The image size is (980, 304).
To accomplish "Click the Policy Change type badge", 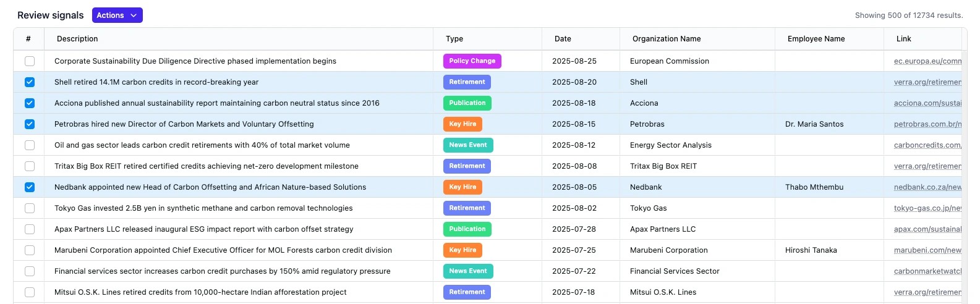I will [472, 61].
